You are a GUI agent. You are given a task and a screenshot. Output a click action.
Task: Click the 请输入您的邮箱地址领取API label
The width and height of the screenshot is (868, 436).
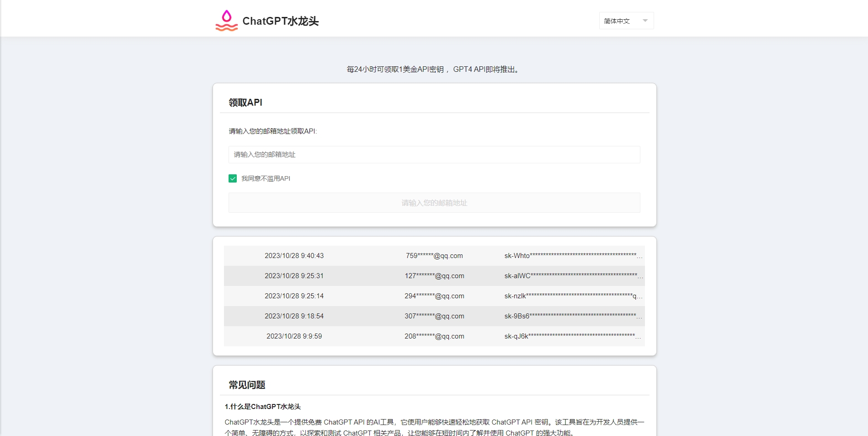(273, 131)
